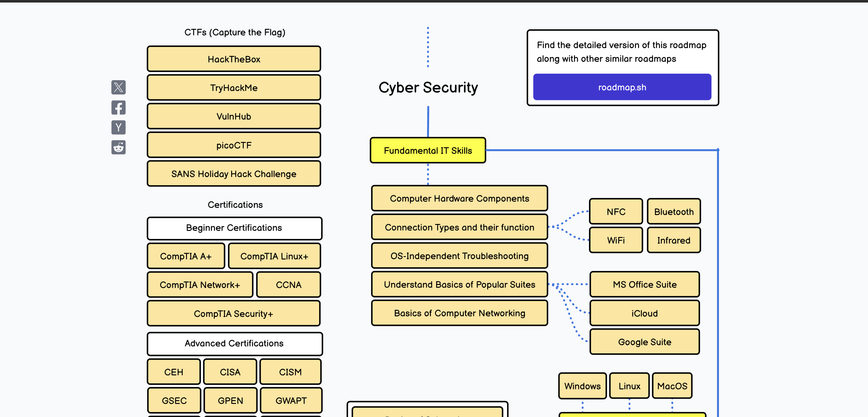Click the Infrared connection type node
Viewport: 868px width, 417px height.
point(673,241)
